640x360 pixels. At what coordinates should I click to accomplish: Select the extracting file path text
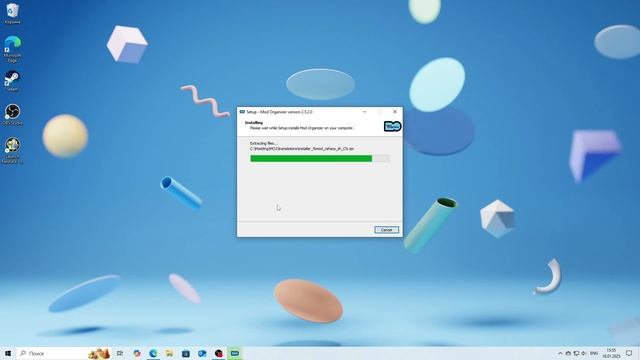[x=302, y=149]
